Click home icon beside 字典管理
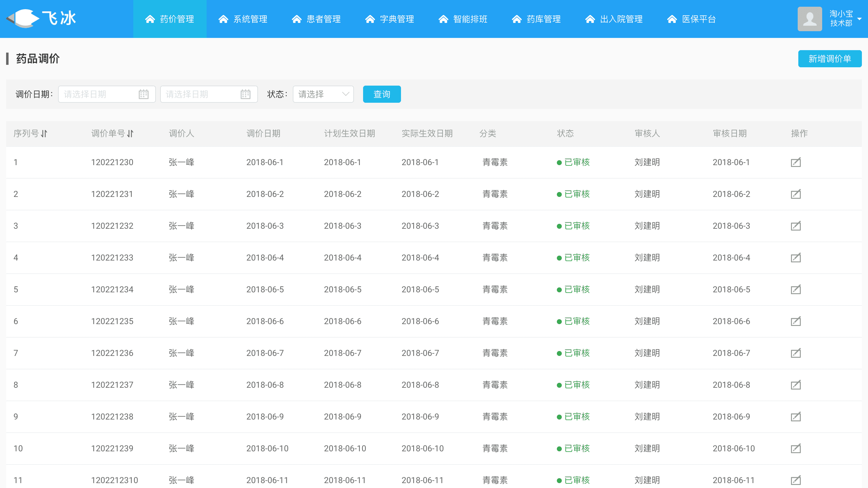 [370, 19]
